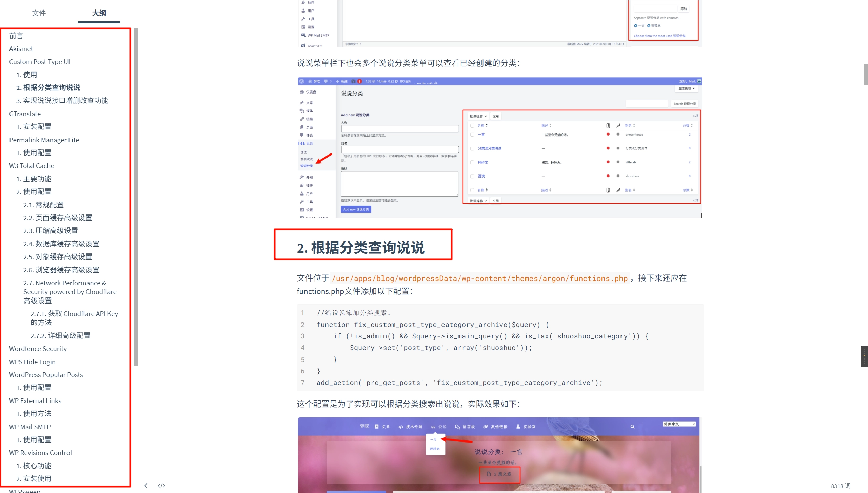Jump to Permalink Manager Lite section
This screenshot has height=493, width=868.
pyautogui.click(x=44, y=140)
